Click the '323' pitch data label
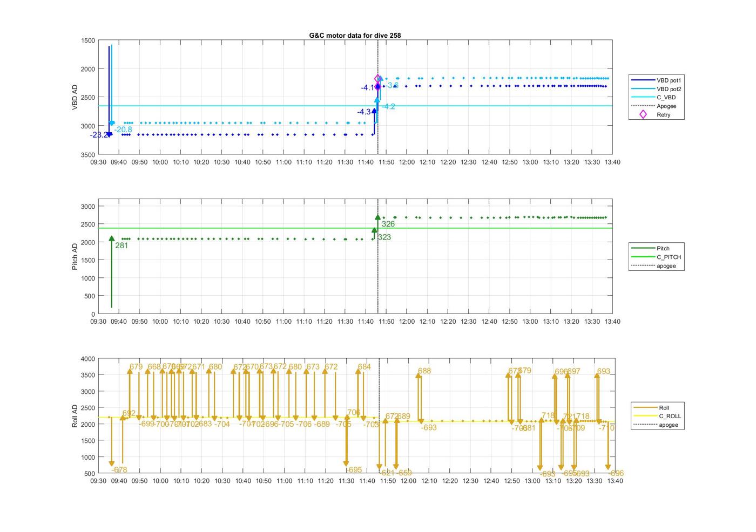 click(384, 237)
